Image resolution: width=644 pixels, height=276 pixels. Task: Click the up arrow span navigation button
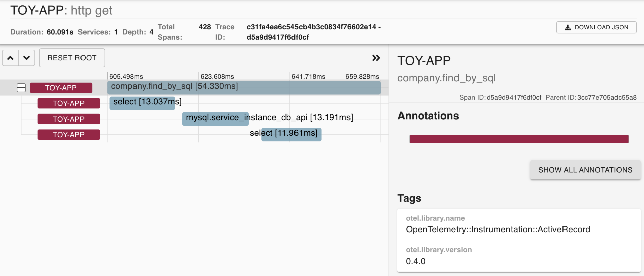pos(10,58)
